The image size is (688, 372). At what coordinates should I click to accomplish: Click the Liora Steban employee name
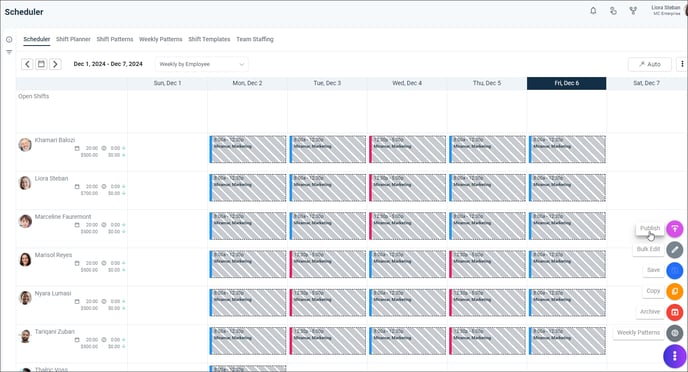[51, 179]
